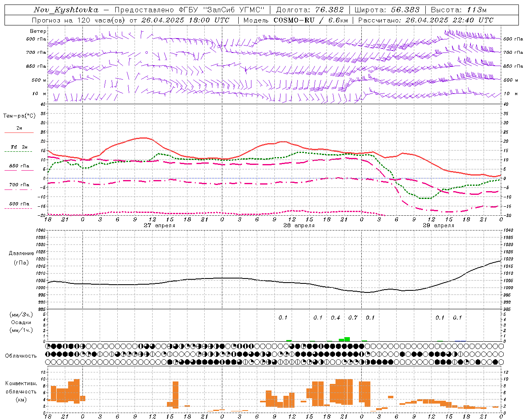Viewport: 525px width, 420px height.
Task: Click the dashed line swatch under 850 гПа legend
Action: (x=19, y=170)
